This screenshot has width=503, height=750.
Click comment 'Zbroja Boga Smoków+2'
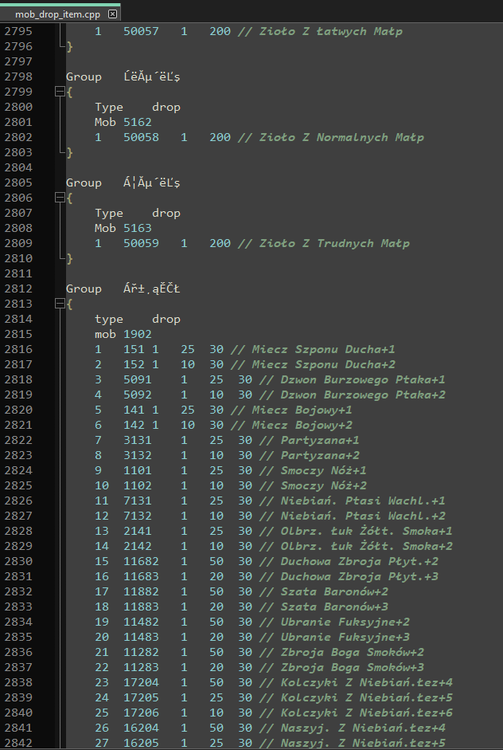tap(352, 652)
